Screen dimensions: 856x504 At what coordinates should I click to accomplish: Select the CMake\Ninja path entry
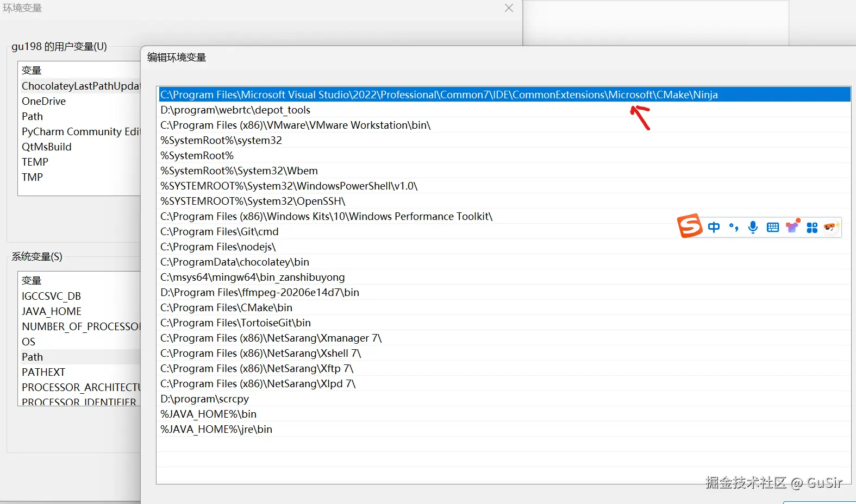[504, 94]
